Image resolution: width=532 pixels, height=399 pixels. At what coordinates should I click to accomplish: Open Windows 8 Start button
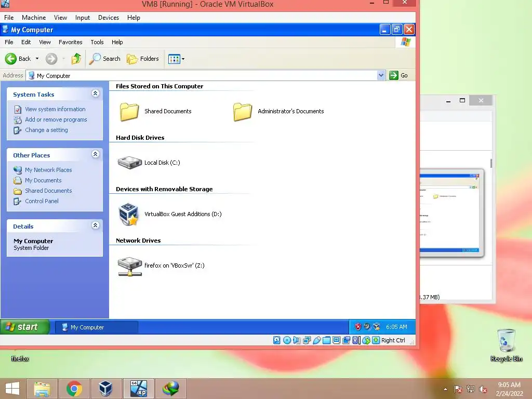tap(12, 389)
